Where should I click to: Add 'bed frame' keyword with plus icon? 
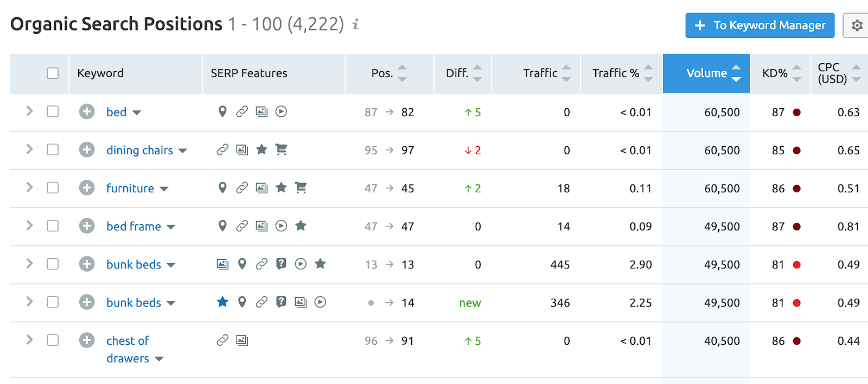point(87,226)
